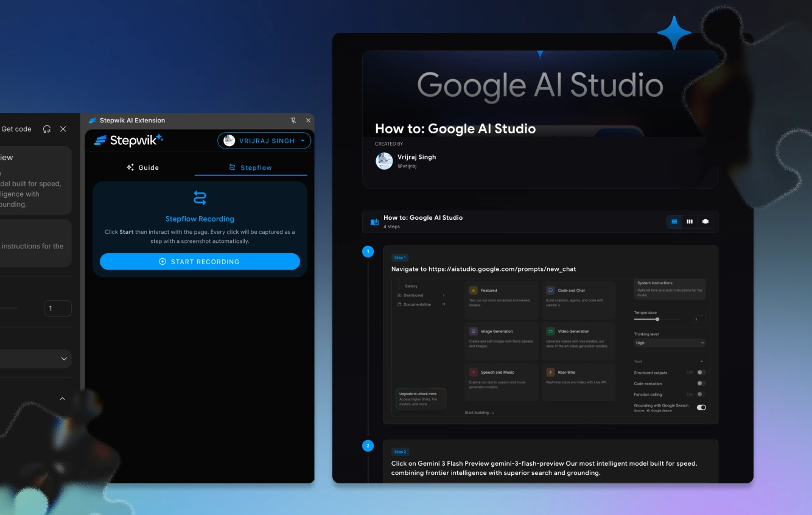
Task: Click the Real-time lightning icon in Step 1 screenshot
Action: (550, 372)
